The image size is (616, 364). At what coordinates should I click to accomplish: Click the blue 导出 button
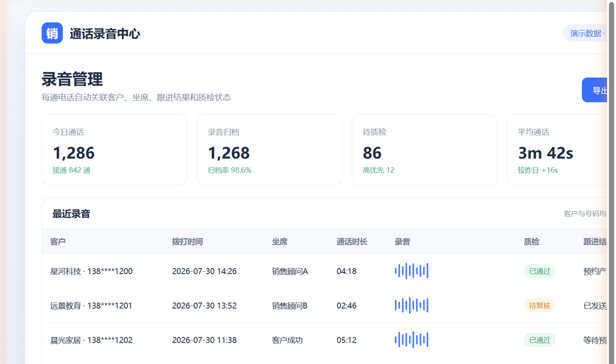pos(595,90)
